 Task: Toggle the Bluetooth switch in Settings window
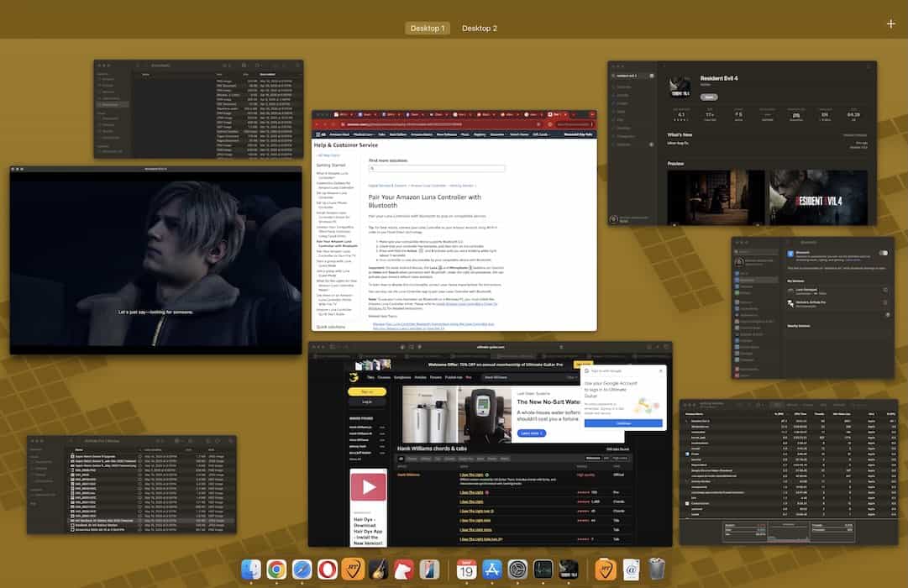(x=883, y=253)
